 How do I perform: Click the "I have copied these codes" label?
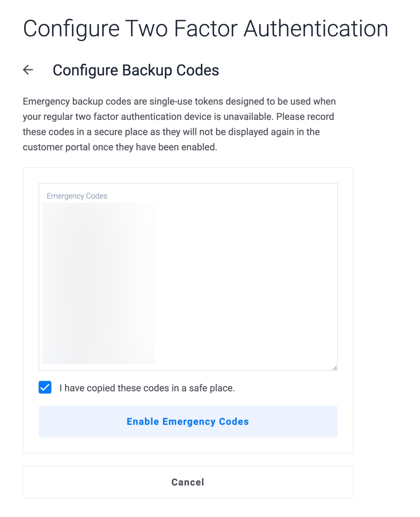click(147, 388)
